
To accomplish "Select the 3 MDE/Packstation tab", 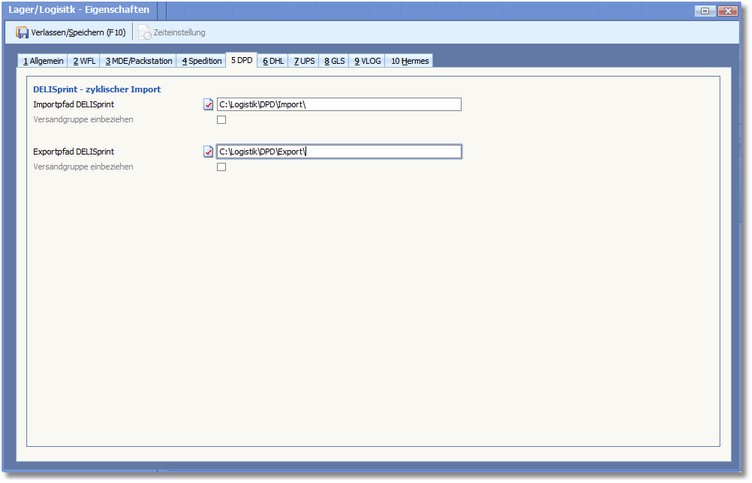I will click(x=138, y=61).
